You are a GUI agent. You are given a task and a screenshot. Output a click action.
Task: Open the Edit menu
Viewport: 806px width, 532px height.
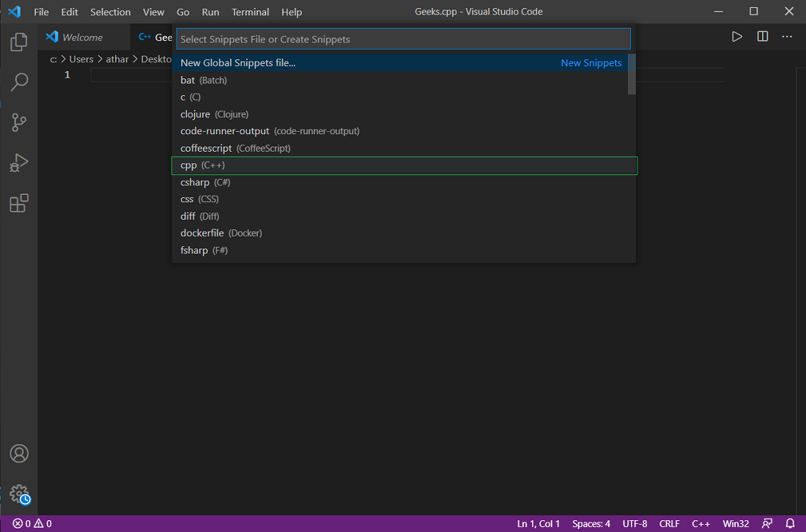pos(70,12)
